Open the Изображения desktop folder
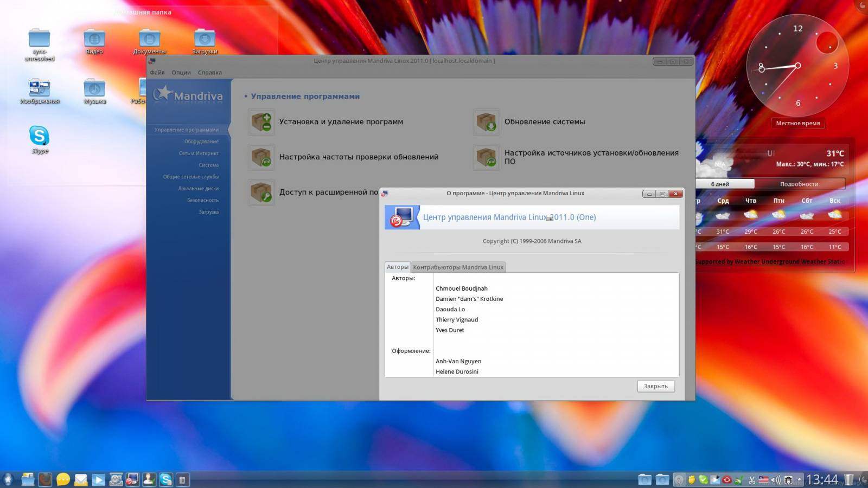Viewport: 868px width, 488px height. pyautogui.click(x=39, y=91)
